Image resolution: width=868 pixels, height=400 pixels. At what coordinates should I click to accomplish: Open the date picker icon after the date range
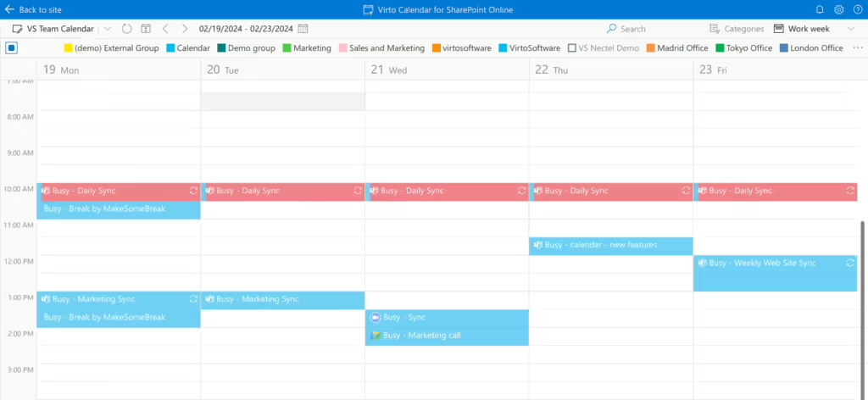click(303, 29)
